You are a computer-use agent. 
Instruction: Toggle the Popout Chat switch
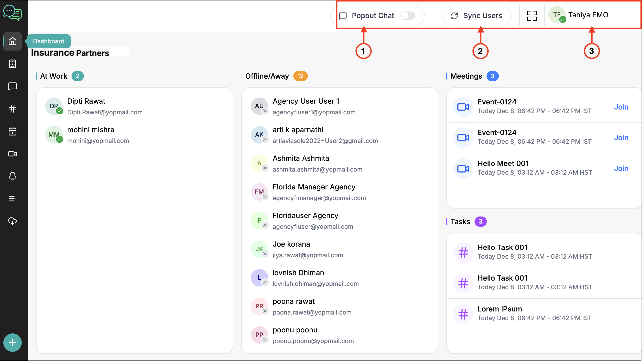tap(408, 16)
